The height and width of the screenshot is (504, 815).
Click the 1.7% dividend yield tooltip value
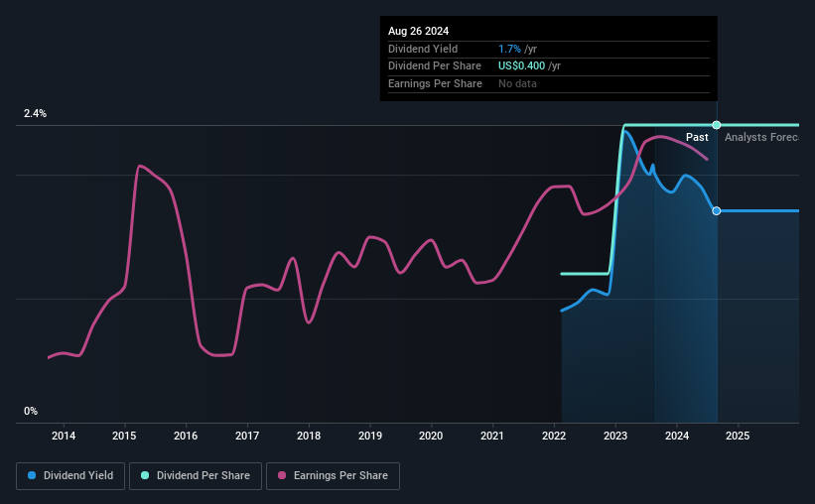(509, 49)
